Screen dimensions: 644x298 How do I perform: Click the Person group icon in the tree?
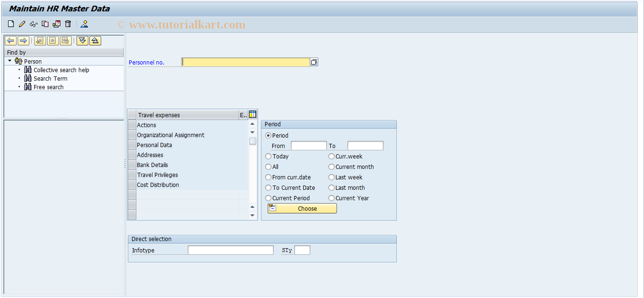(x=19, y=61)
